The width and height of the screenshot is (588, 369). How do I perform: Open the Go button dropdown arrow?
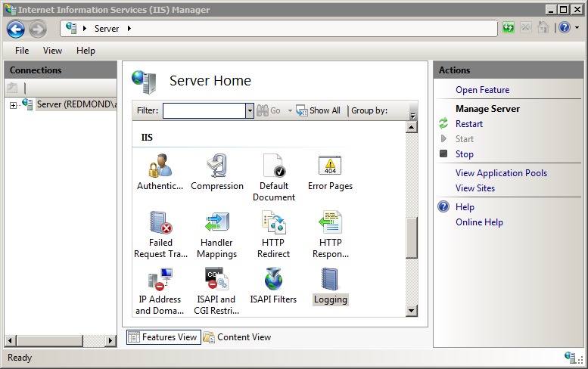click(x=290, y=110)
